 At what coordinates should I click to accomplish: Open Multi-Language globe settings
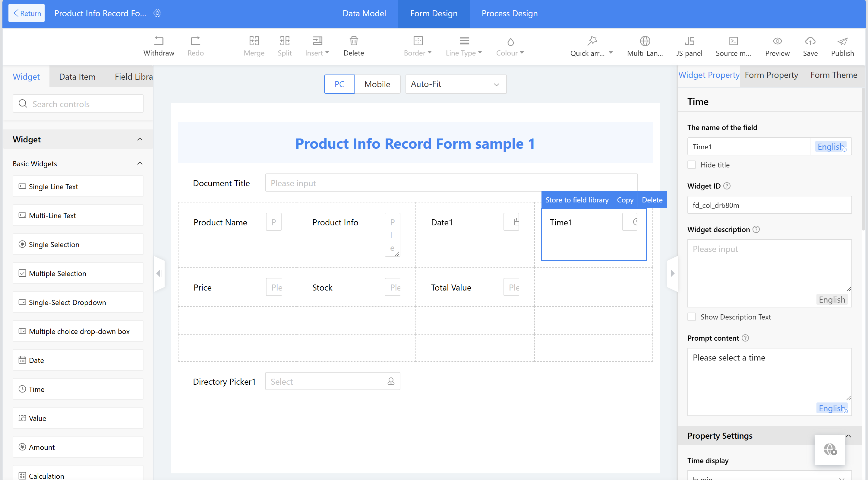click(x=645, y=41)
